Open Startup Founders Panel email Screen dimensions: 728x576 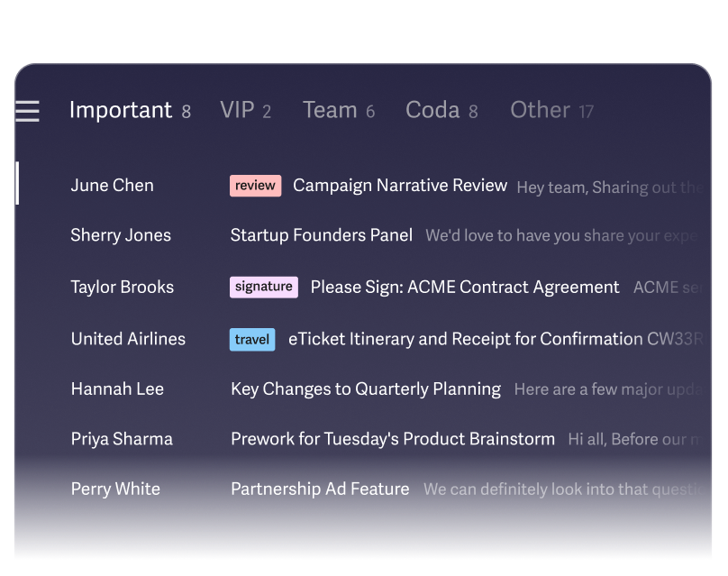[322, 235]
